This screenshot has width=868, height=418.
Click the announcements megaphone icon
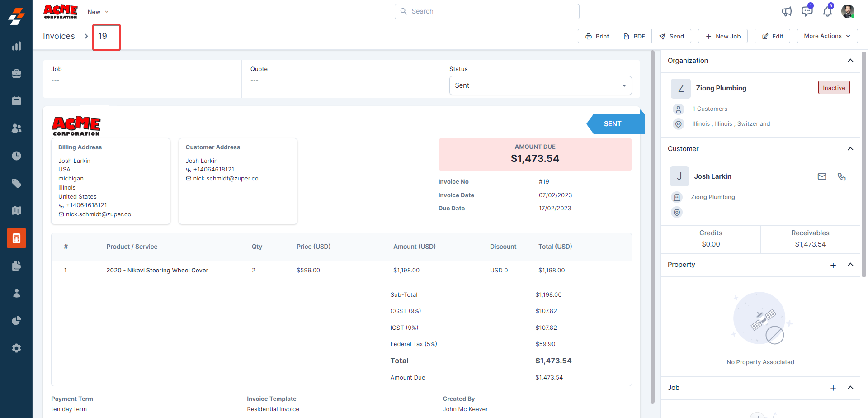click(x=787, y=11)
